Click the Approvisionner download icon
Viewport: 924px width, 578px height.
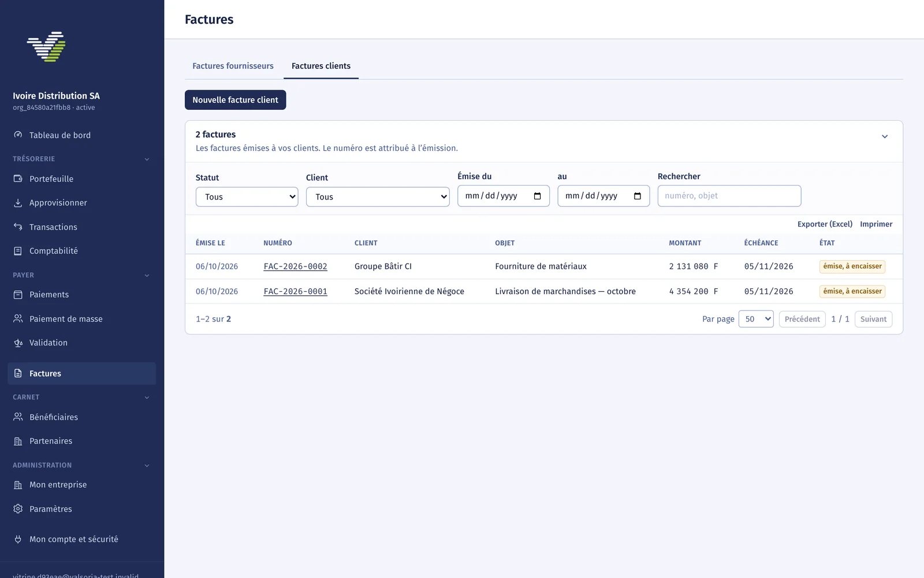coord(18,203)
